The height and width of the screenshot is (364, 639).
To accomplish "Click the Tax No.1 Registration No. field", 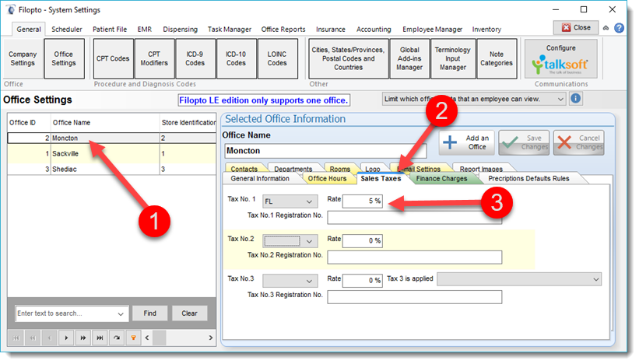I will point(414,217).
